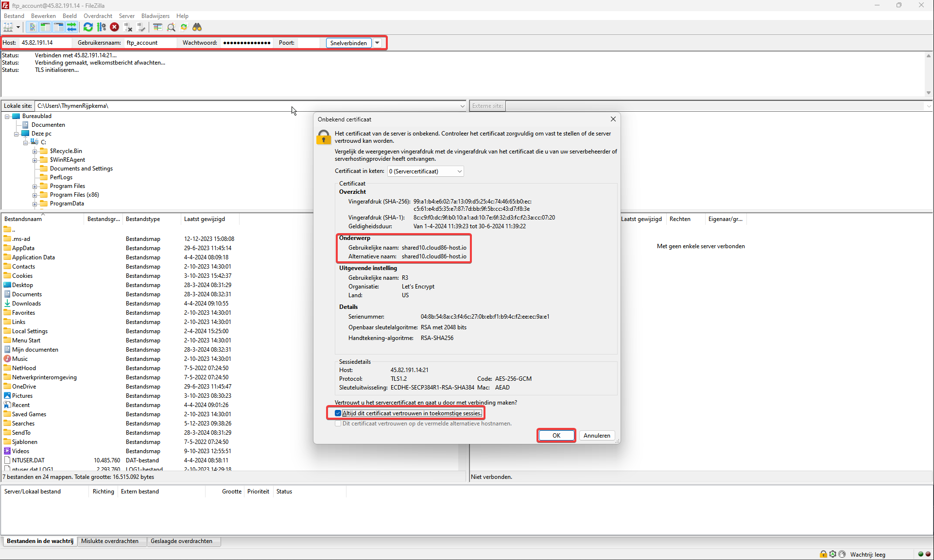Viewport: 934px width, 560px height.
Task: Click the Host input field
Action: click(45, 43)
